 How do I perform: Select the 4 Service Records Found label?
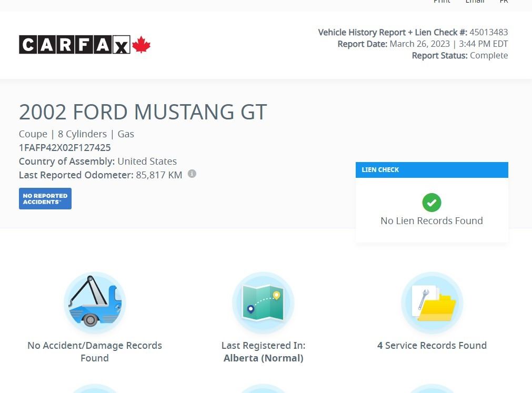pos(431,346)
